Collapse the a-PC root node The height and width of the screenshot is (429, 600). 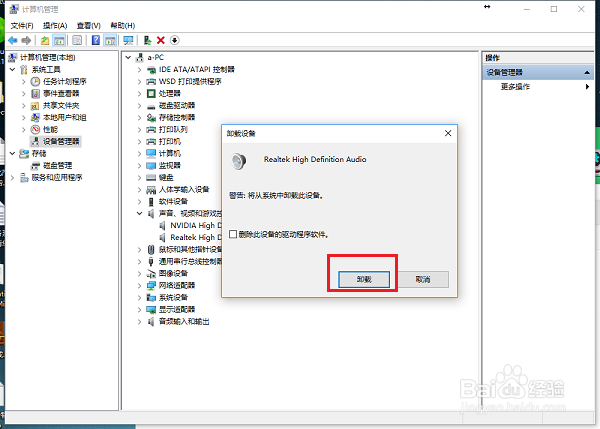[x=129, y=57]
